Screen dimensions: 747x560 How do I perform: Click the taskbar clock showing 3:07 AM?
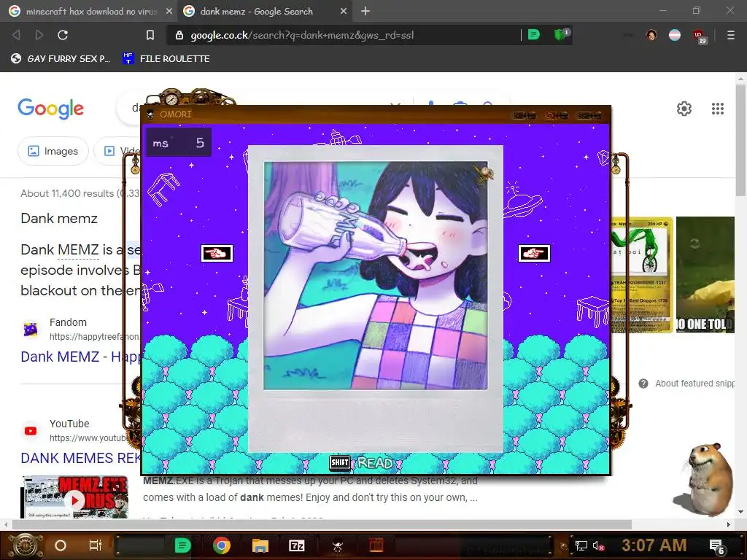(x=654, y=545)
